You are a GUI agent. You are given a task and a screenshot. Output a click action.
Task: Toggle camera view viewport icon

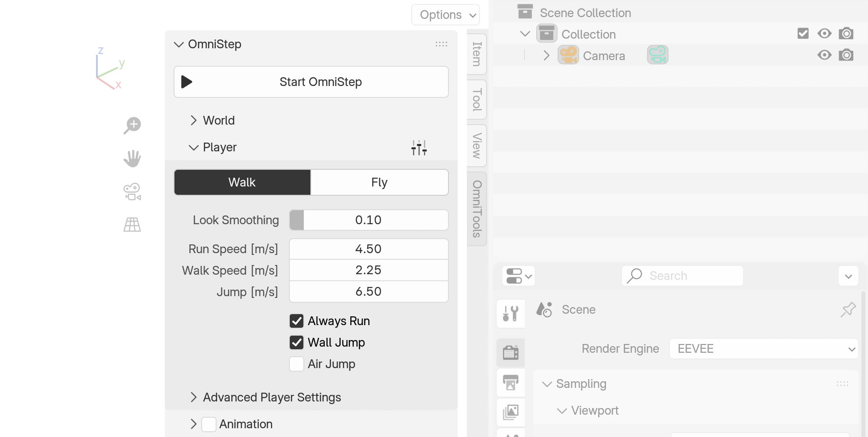tap(132, 192)
